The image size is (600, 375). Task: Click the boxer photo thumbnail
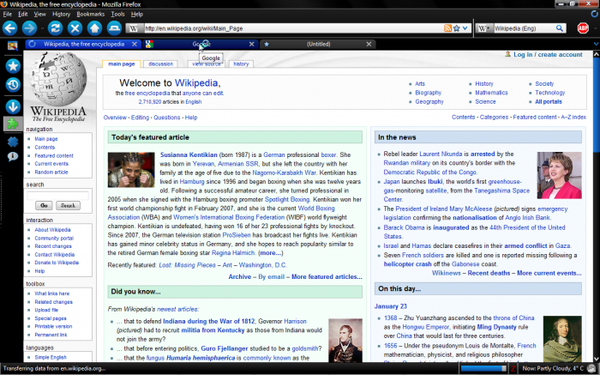[131, 170]
